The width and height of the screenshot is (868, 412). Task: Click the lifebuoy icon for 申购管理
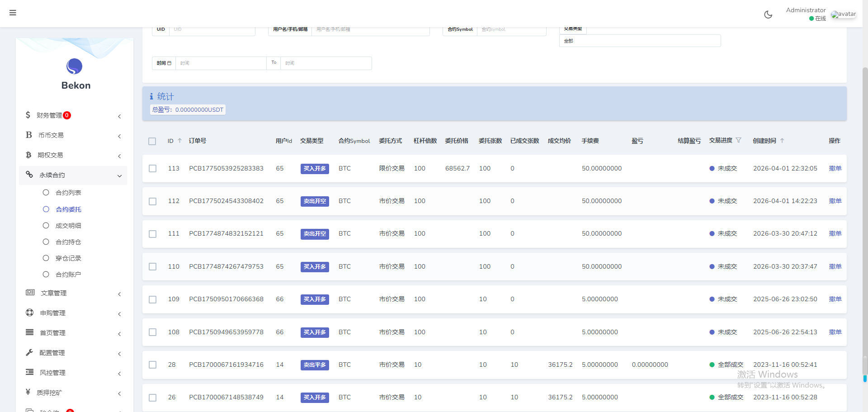tap(30, 313)
